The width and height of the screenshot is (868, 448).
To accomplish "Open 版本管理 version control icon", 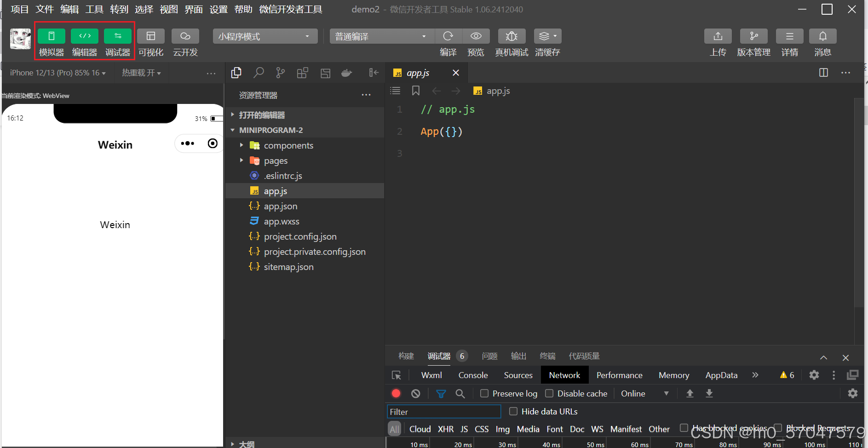I will coord(754,36).
